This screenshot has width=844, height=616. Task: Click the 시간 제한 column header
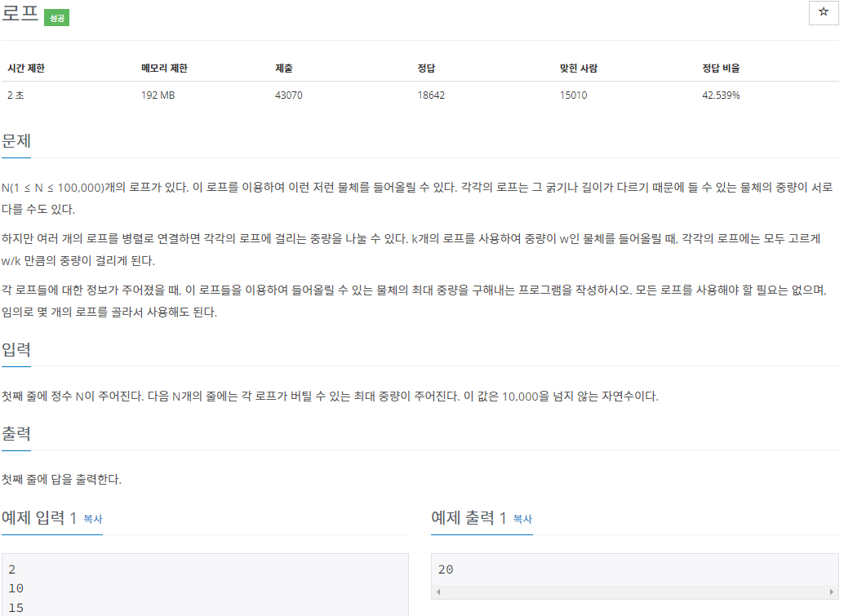pyautogui.click(x=26, y=69)
